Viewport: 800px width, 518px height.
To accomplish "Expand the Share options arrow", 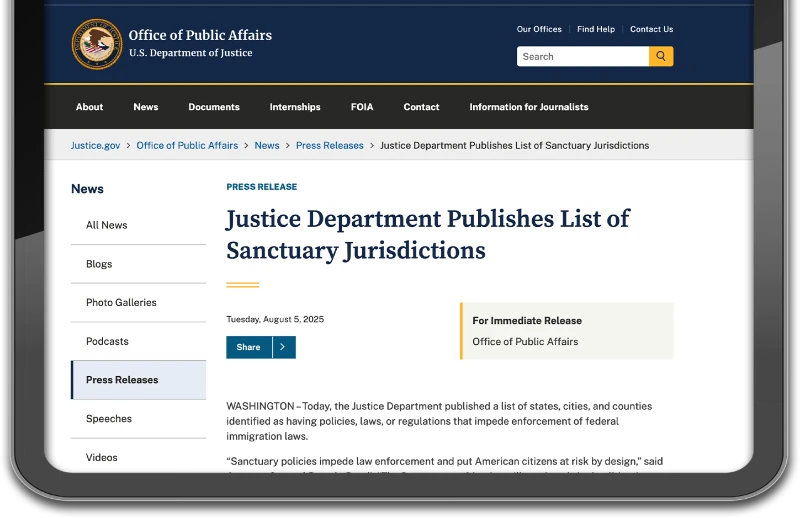I will pyautogui.click(x=284, y=347).
